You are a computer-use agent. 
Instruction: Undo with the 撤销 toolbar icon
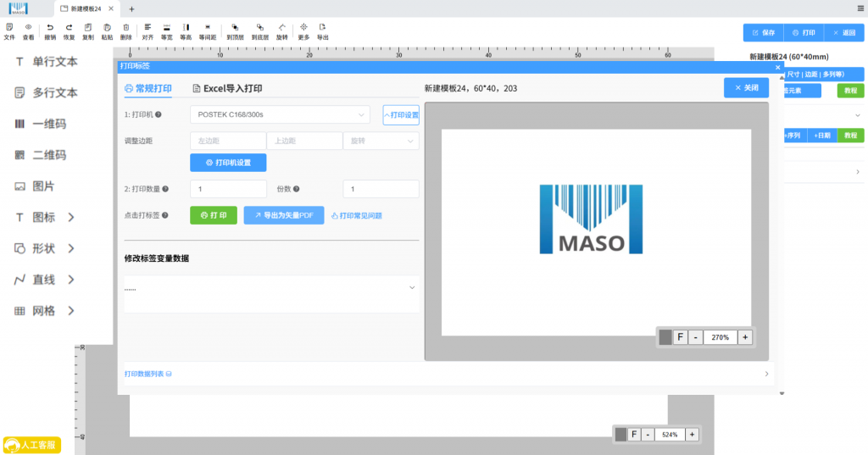point(50,31)
